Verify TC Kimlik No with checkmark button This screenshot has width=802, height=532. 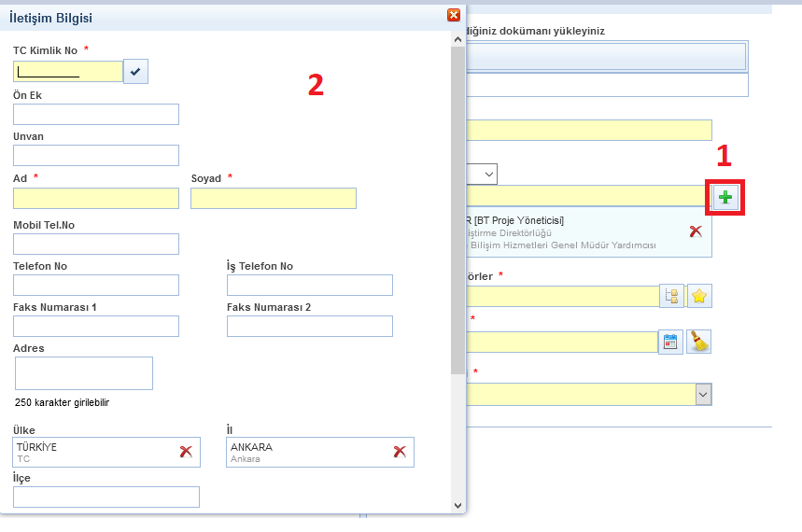click(135, 72)
